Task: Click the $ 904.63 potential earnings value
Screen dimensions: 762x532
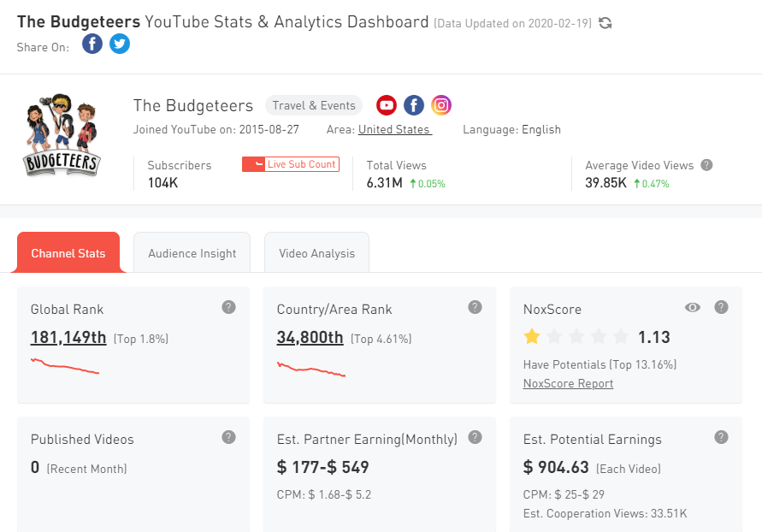Action: (x=556, y=467)
